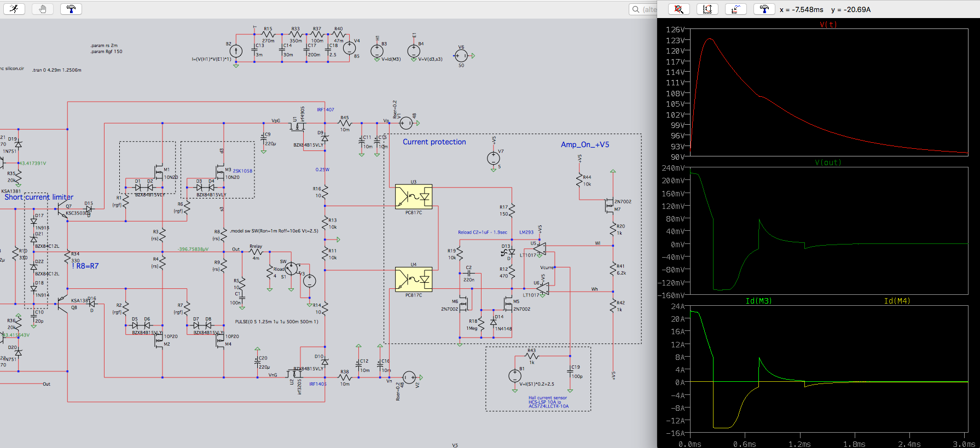
Task: Select the M4 10P20 MOSFET
Action: click(x=220, y=340)
